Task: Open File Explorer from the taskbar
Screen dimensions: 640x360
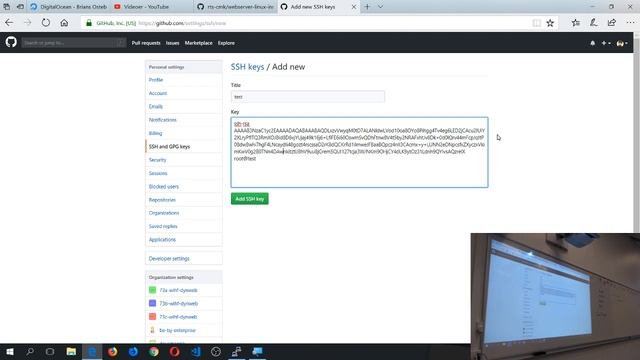Action: [71, 351]
